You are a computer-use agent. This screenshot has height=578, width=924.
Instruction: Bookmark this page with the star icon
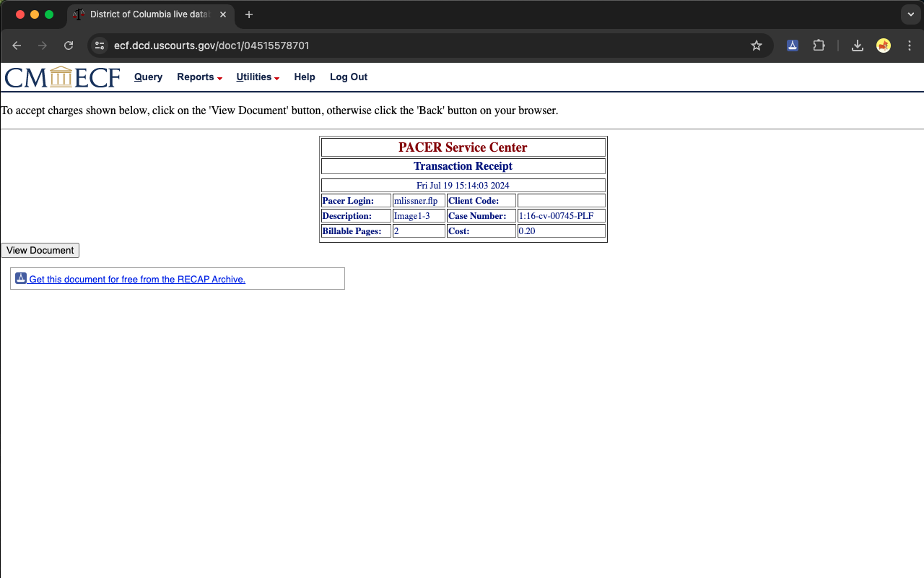(x=757, y=46)
